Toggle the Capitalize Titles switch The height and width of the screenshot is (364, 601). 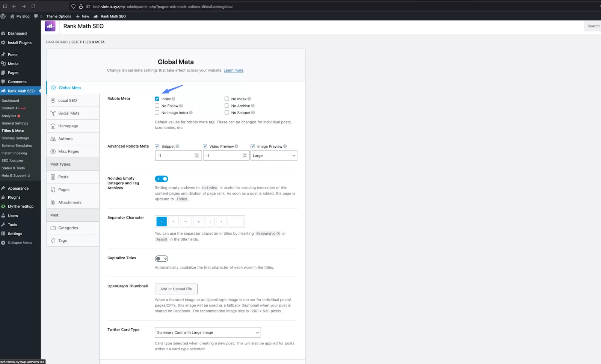[x=162, y=258]
